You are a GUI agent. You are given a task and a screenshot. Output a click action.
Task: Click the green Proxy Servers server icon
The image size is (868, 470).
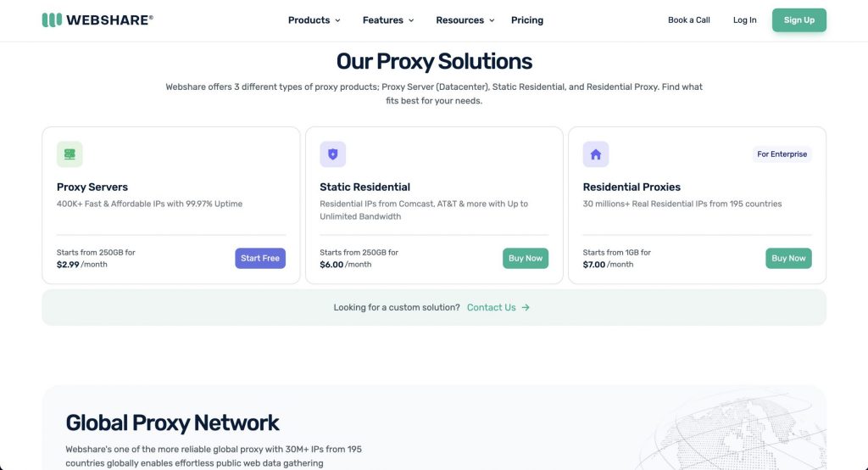[70, 154]
